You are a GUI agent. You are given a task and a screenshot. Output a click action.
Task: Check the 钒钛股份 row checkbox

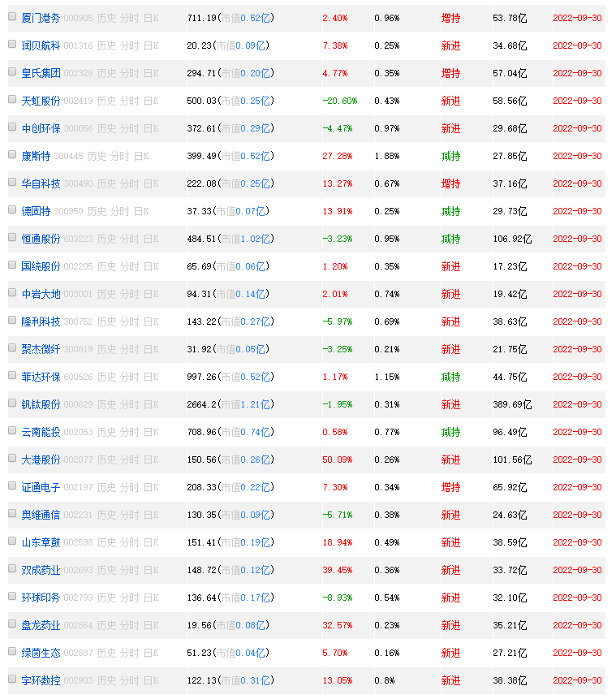12,403
